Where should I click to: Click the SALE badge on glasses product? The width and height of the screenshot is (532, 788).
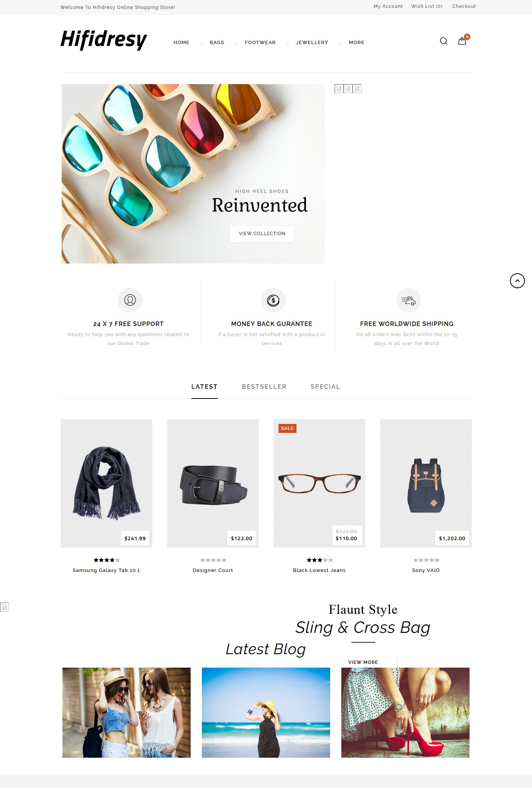[287, 428]
